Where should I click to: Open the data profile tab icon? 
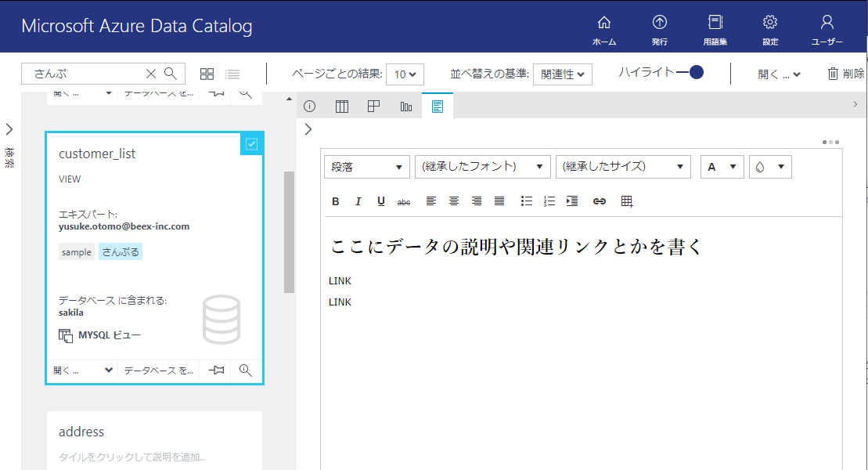405,106
